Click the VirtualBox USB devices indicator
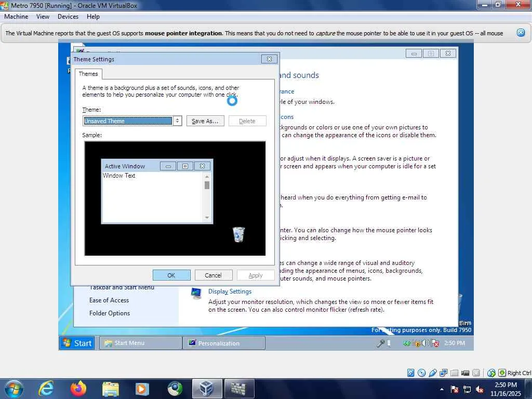 (433, 373)
